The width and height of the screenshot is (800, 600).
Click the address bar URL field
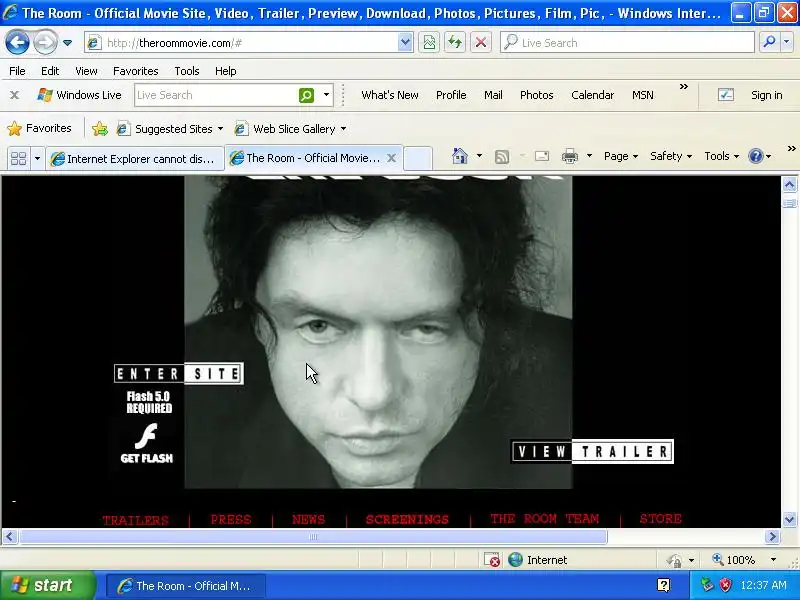click(242, 43)
